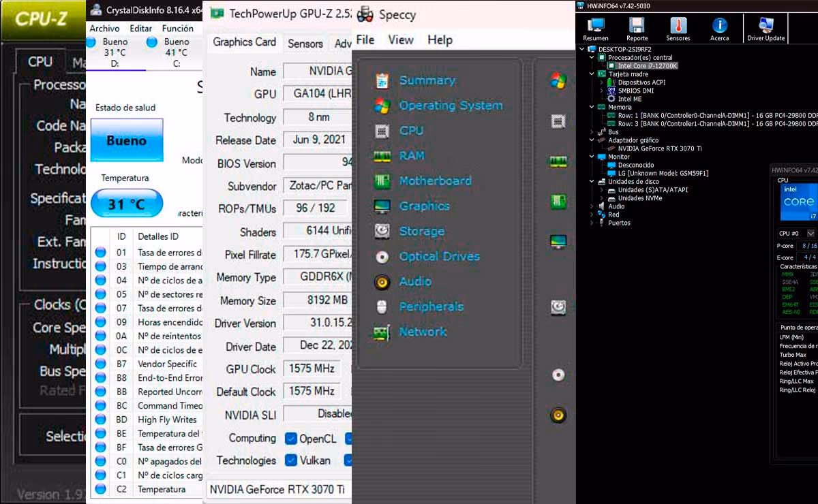Open Función menu in CrystalDiskInfo

[177, 29]
